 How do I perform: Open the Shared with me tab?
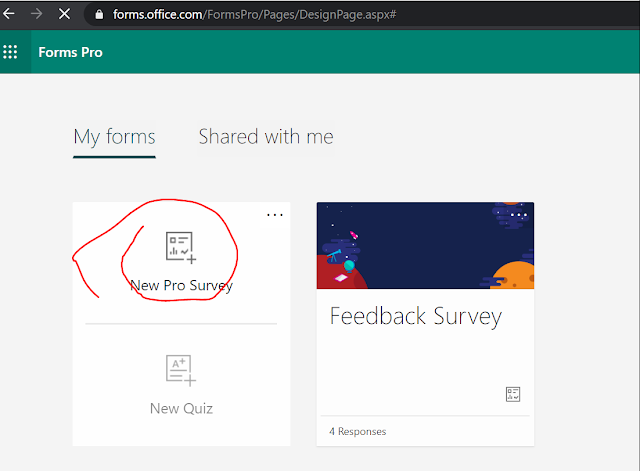click(266, 137)
